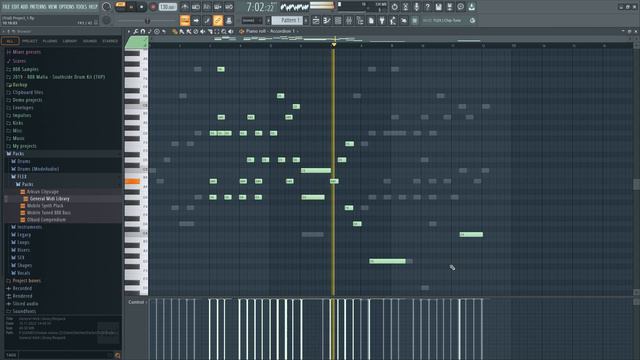Open the VIEW menu

[x=53, y=7]
